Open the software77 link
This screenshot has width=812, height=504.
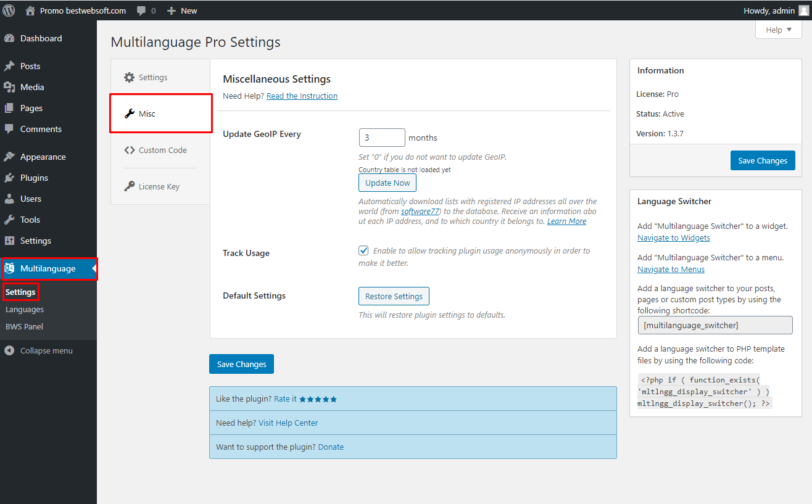pyautogui.click(x=420, y=211)
